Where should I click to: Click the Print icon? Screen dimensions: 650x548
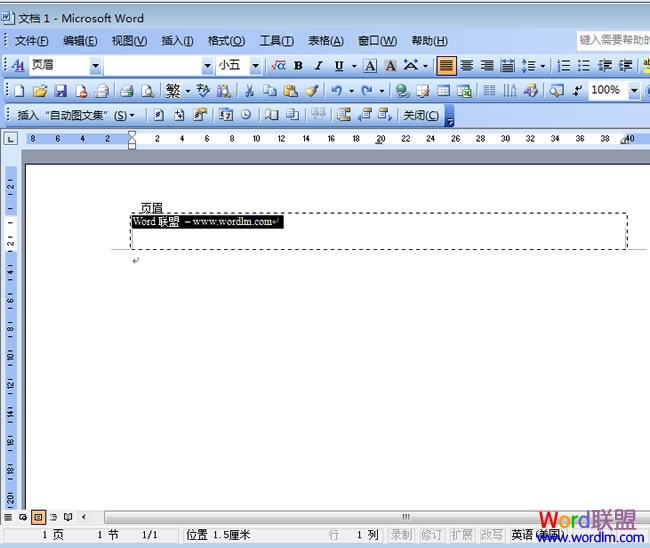[x=126, y=90]
